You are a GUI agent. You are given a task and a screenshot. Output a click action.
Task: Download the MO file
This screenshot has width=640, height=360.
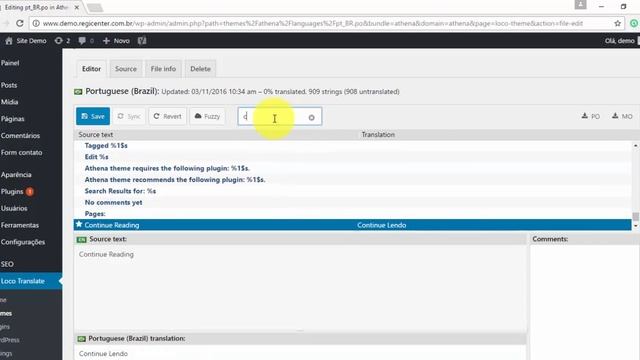622,116
